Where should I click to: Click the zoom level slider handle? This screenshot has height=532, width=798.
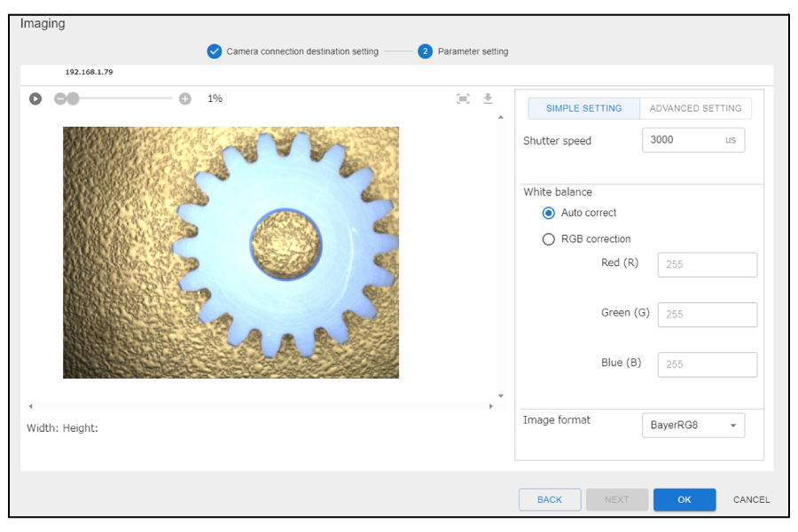point(73,98)
